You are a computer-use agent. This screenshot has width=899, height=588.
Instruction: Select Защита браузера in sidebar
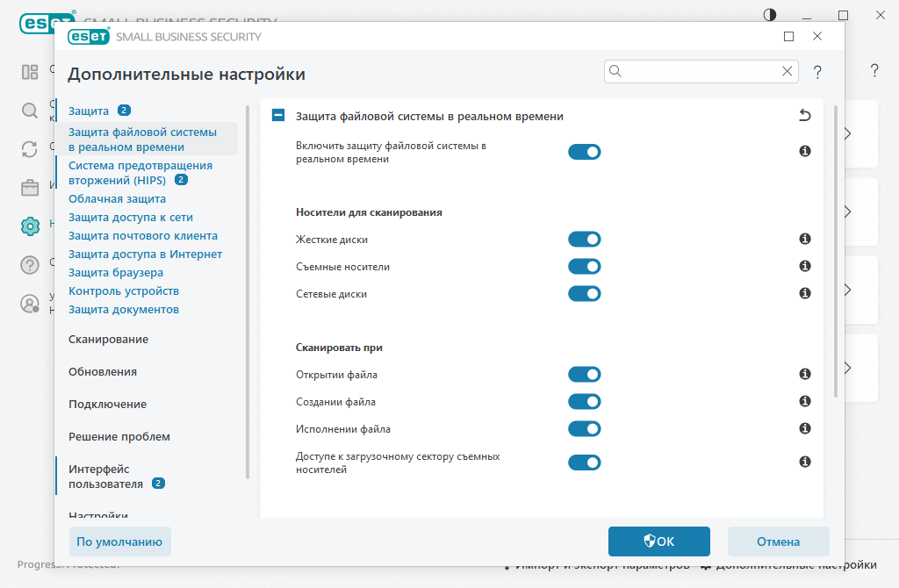[116, 273]
